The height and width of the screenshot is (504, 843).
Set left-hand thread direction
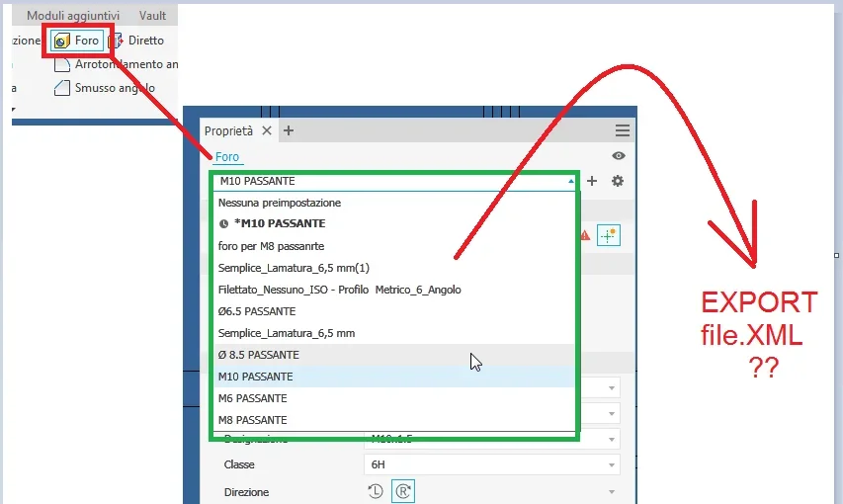click(x=376, y=491)
